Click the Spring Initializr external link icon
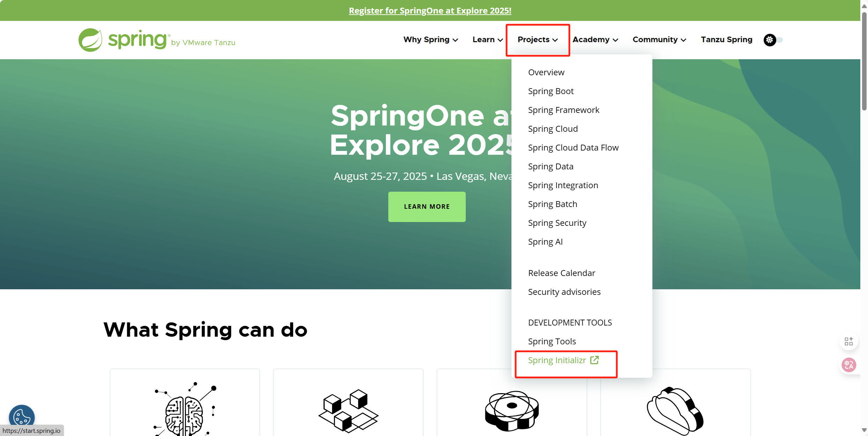The image size is (868, 436). (594, 360)
